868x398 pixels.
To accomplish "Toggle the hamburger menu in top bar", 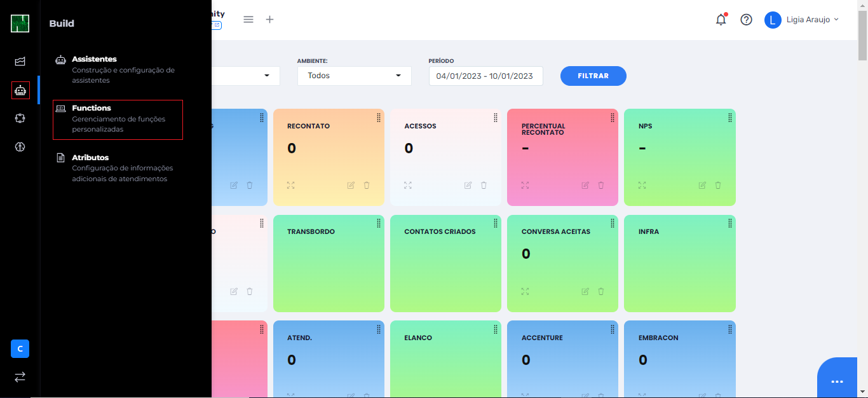I will (248, 19).
